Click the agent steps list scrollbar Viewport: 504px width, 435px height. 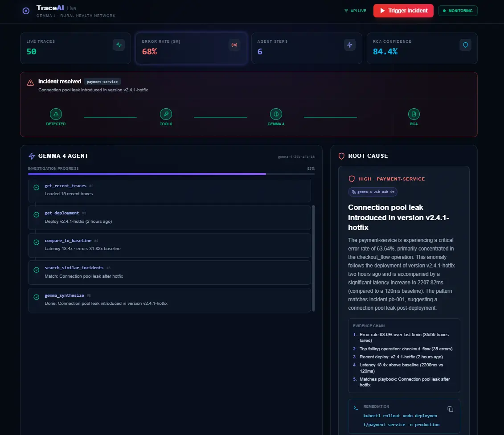(x=313, y=258)
